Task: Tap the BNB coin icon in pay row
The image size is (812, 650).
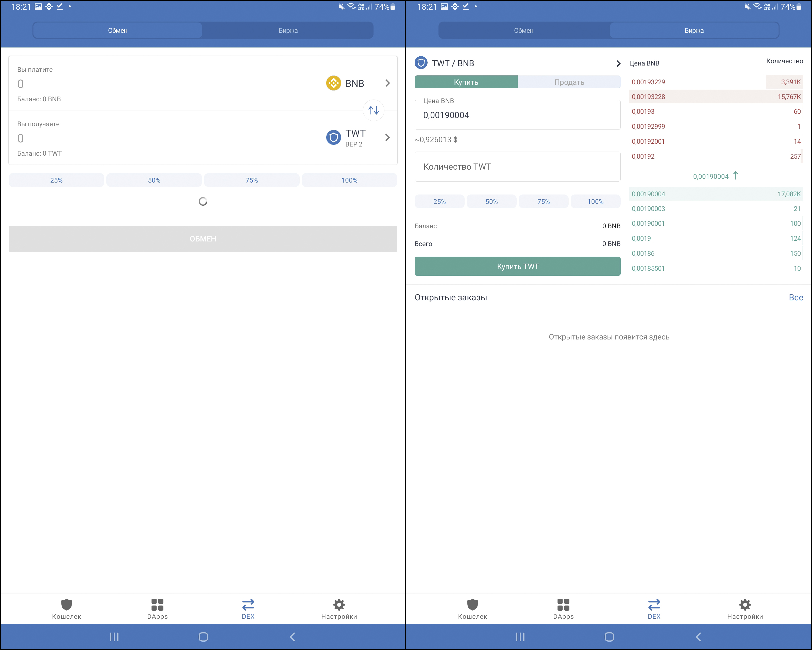Action: [333, 83]
